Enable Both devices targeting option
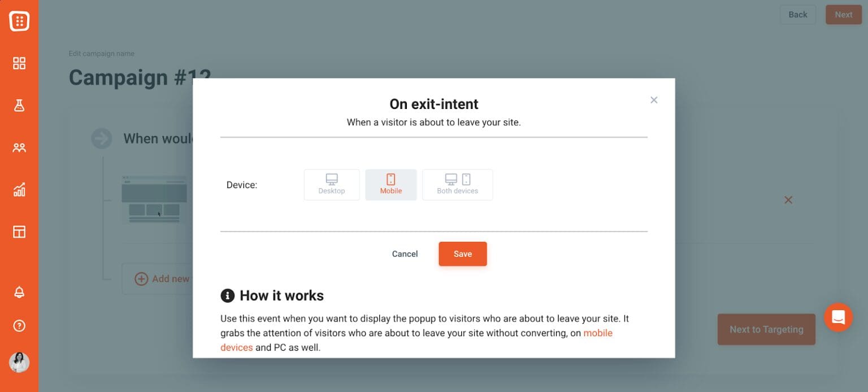The height and width of the screenshot is (392, 868). (x=457, y=184)
